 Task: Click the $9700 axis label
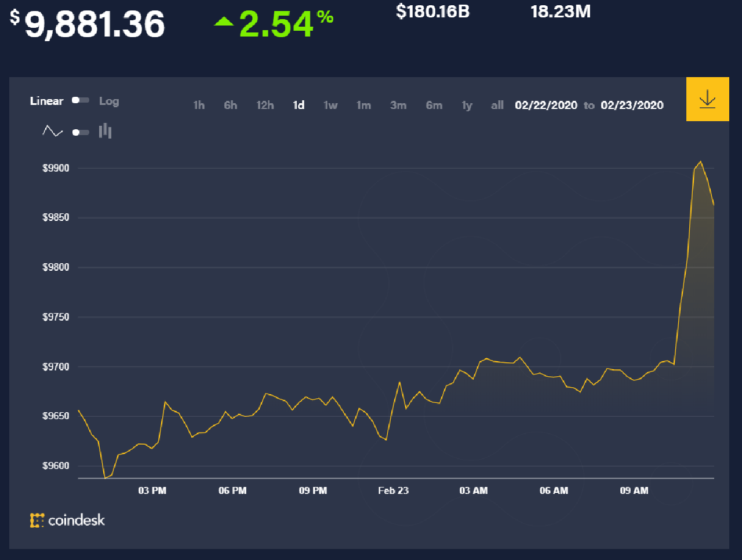pyautogui.click(x=56, y=366)
